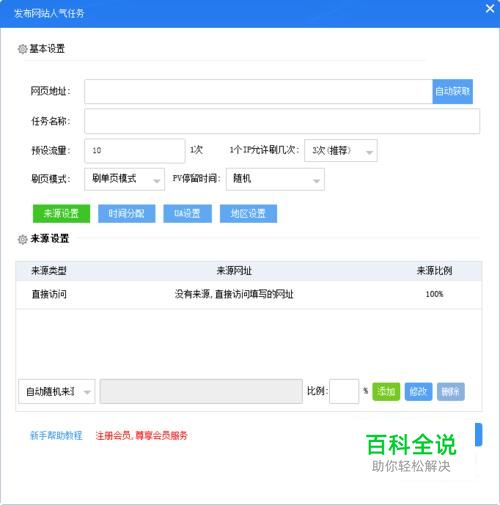Open the 新手帮助教程 link

click(x=56, y=436)
